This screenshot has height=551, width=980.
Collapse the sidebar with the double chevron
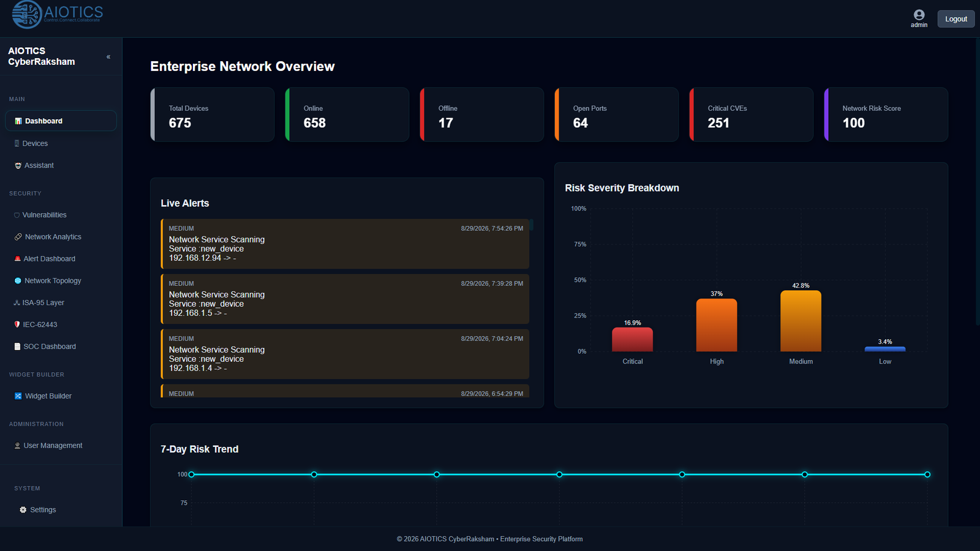(108, 57)
